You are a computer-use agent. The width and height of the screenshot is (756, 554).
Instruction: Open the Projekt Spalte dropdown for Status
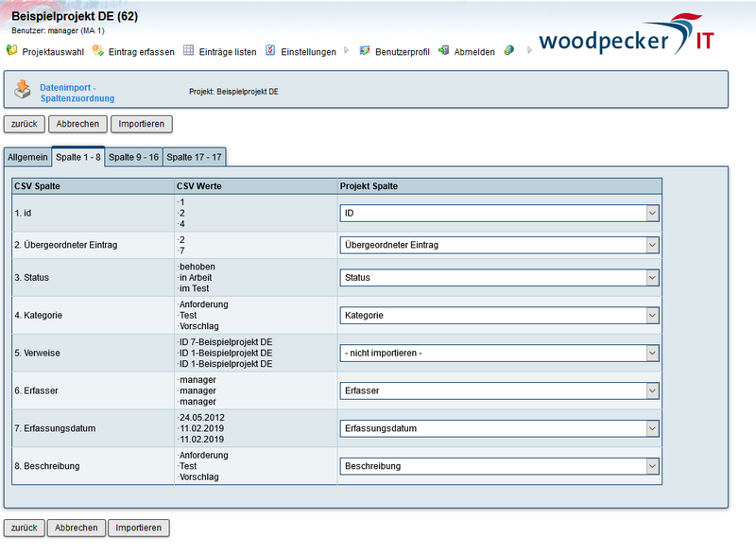click(652, 277)
